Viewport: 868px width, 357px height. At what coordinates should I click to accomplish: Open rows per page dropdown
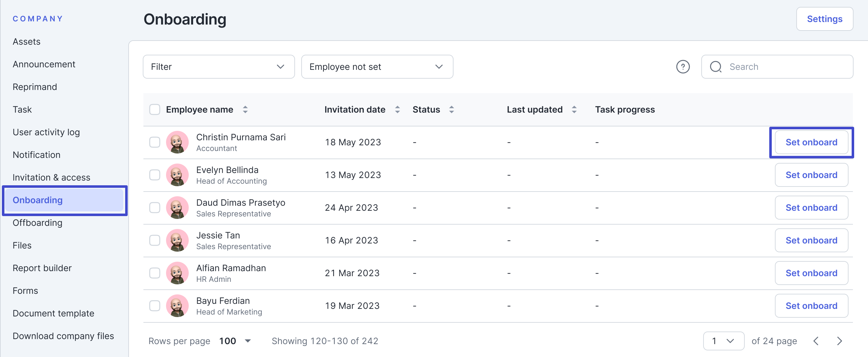click(235, 341)
